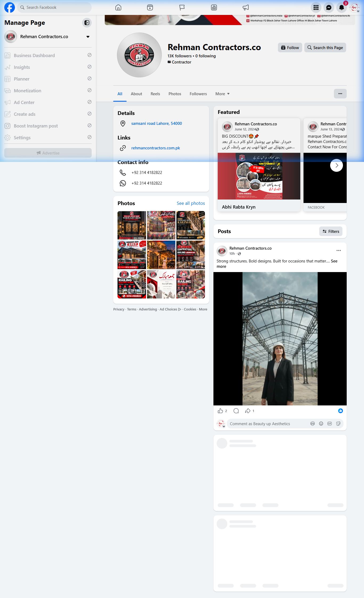
Task: Select the All tab
Action: 120,94
